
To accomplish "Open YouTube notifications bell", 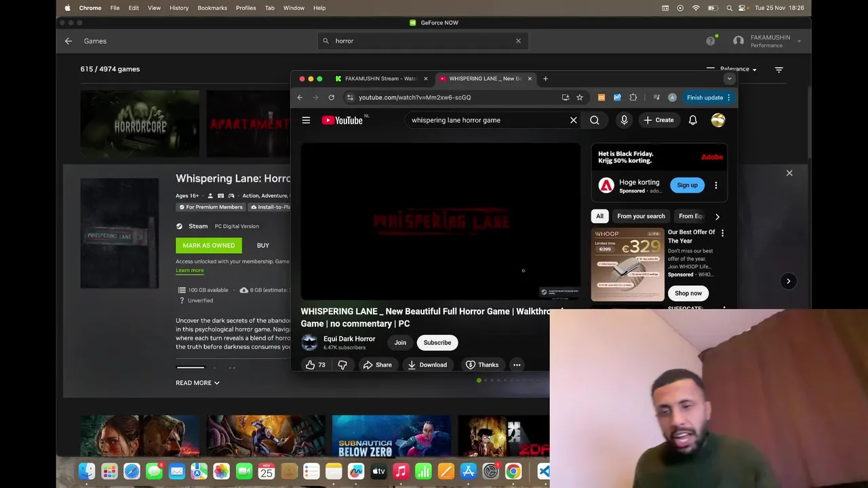I will point(693,120).
